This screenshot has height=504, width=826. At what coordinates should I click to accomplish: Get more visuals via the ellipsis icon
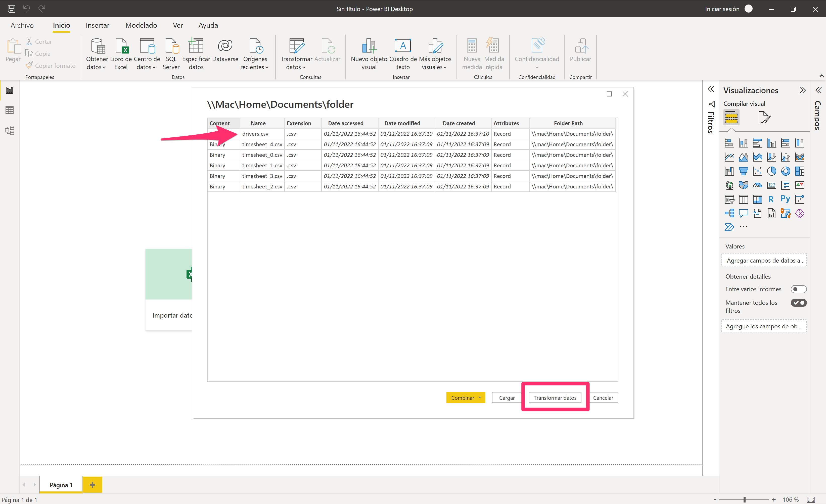pos(743,227)
